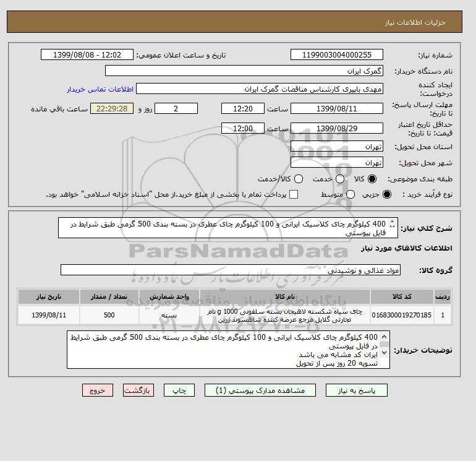This screenshot has width=476, height=461.
Task: Click the پاسخ به نیاز button
Action: [x=357, y=390]
